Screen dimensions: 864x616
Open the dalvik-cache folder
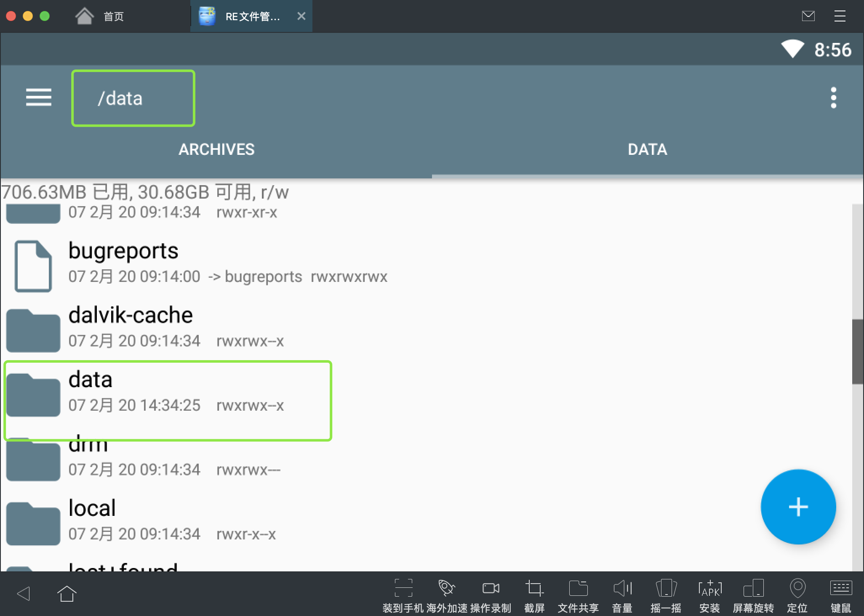point(131,328)
